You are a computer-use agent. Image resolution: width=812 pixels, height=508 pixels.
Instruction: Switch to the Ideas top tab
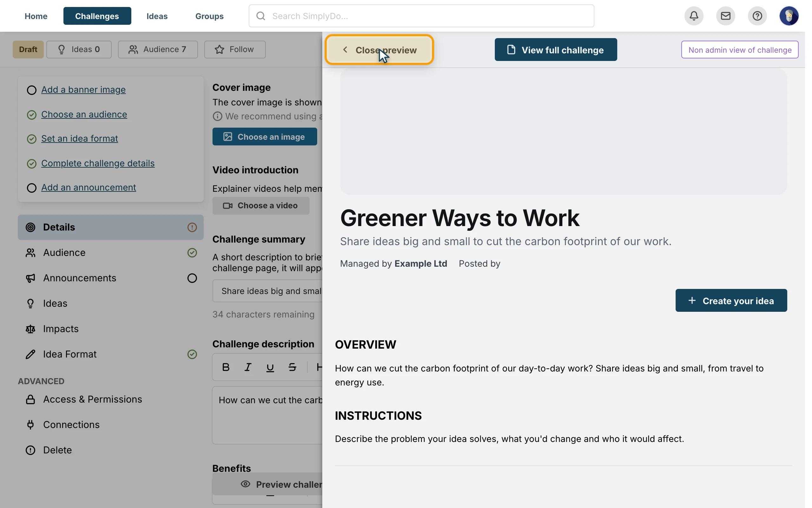157,16
